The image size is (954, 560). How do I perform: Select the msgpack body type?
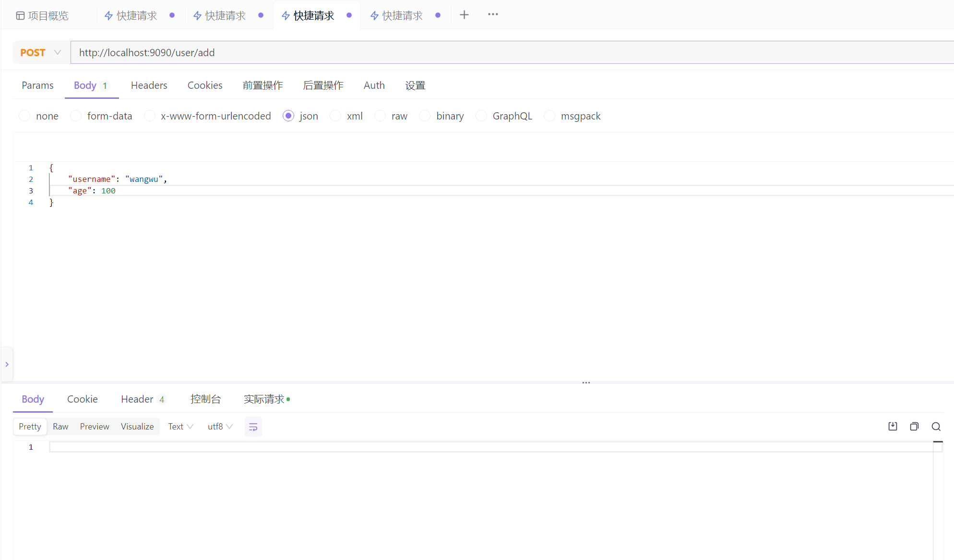point(572,116)
